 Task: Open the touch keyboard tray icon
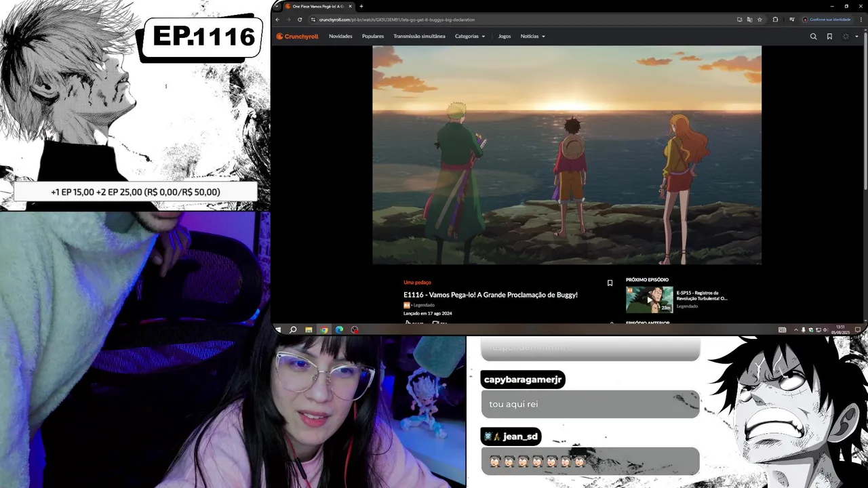click(x=782, y=329)
